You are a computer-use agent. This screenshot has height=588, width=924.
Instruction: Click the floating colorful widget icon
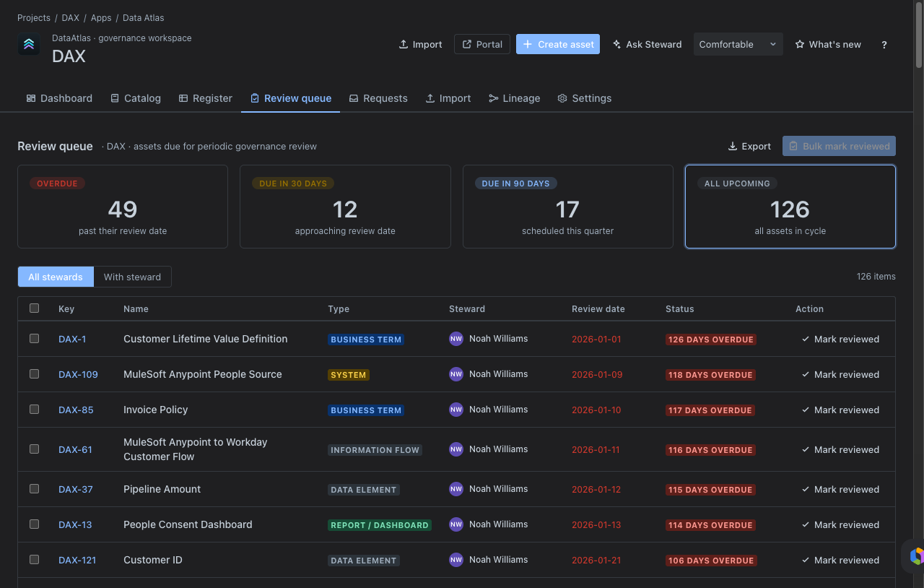point(916,555)
